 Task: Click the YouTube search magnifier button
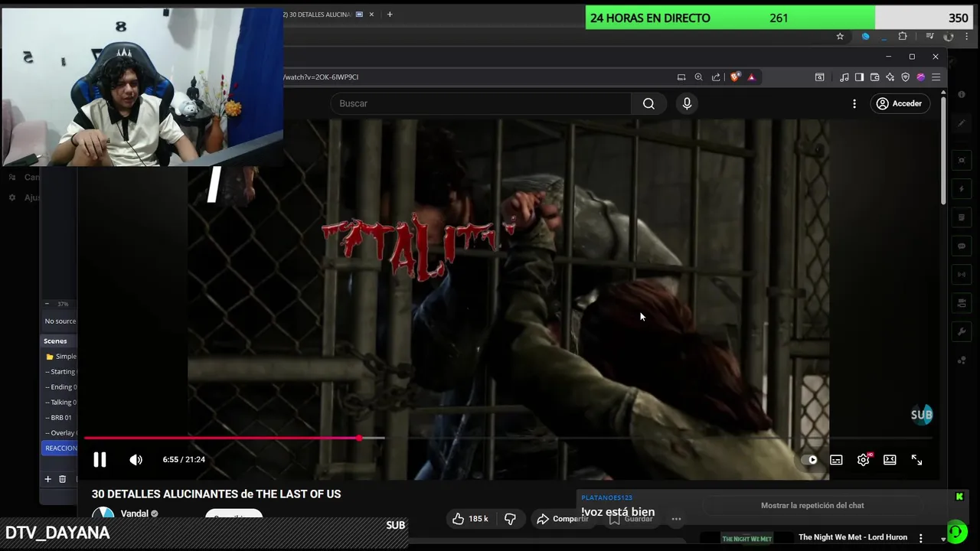click(x=648, y=103)
